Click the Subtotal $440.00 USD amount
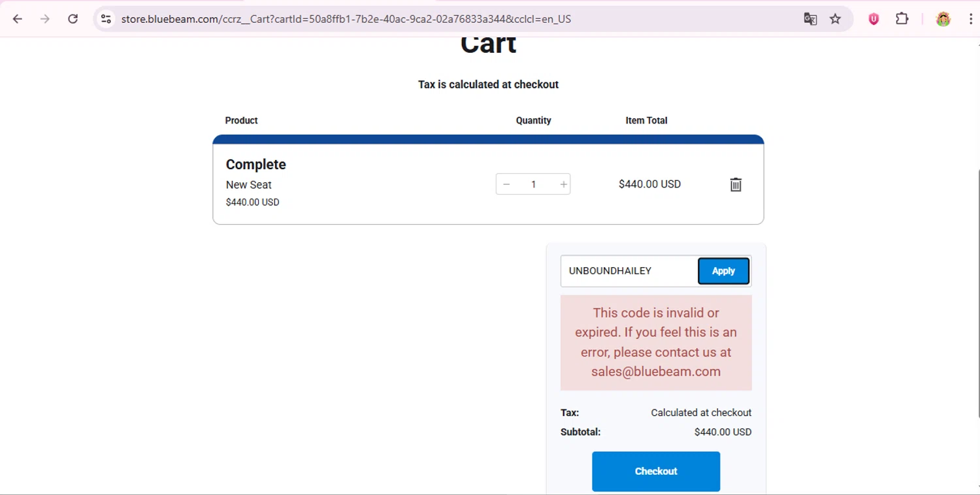 click(723, 432)
